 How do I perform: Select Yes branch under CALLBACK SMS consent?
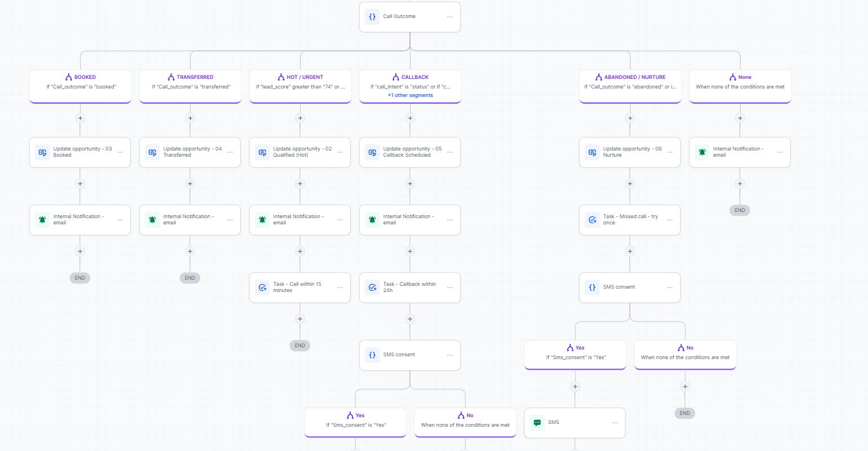tap(355, 423)
